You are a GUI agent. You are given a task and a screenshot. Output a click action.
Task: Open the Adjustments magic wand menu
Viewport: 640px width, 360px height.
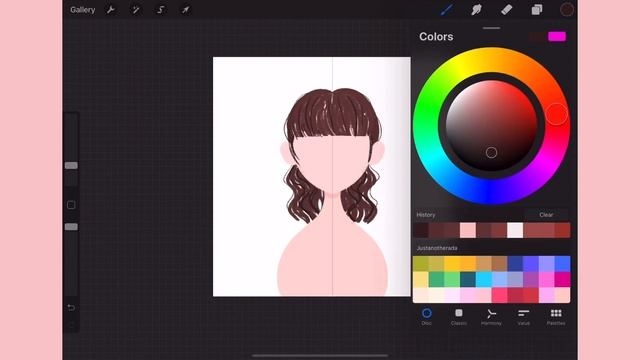136,10
